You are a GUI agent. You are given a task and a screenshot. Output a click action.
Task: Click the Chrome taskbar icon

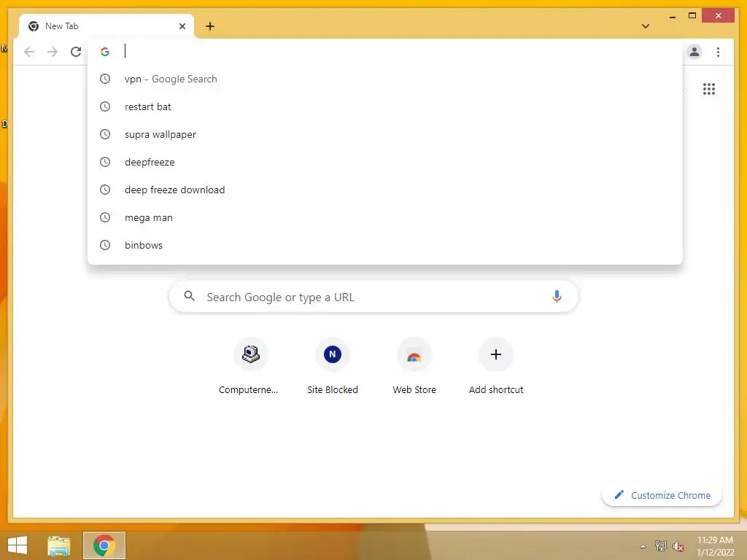(x=104, y=545)
